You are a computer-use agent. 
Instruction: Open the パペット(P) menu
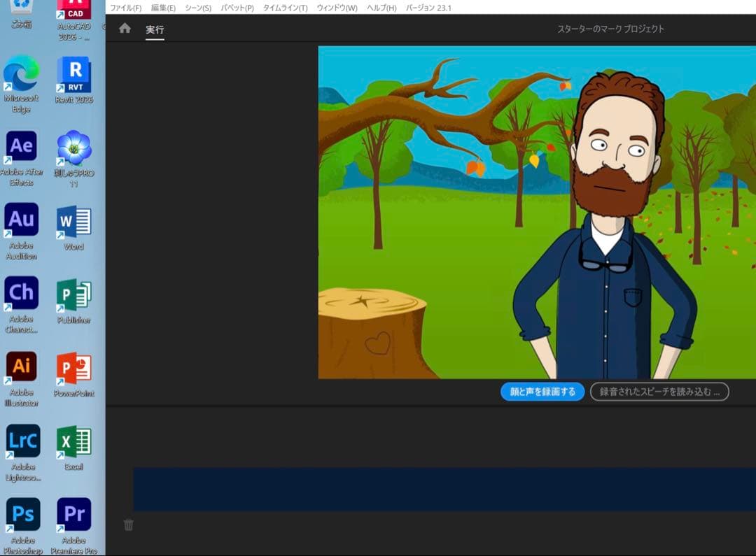(x=237, y=8)
